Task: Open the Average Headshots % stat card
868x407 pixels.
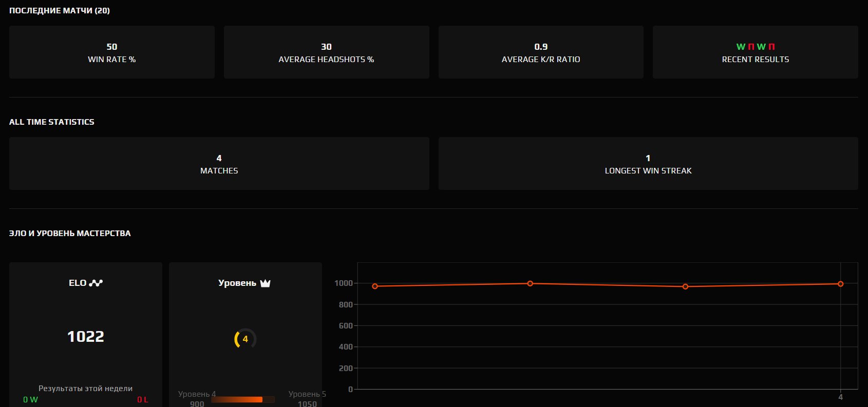Action: click(326, 52)
